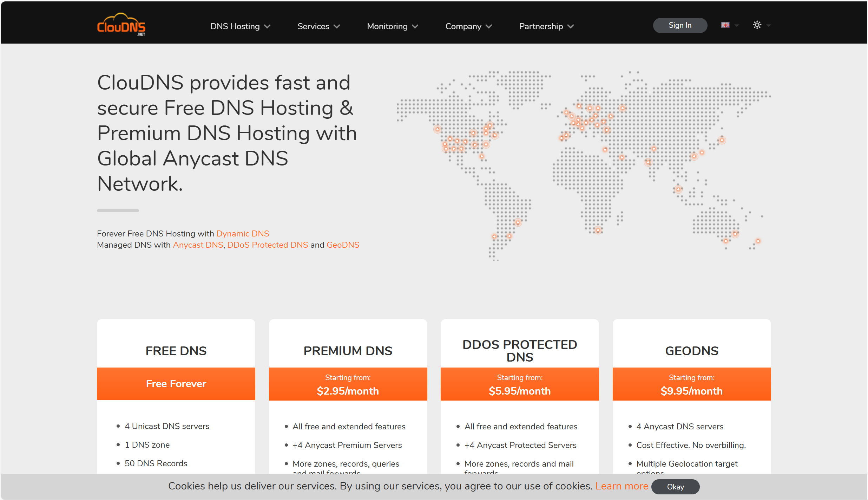Click the DDOS PROTECTED DNS card heading
Image resolution: width=868 pixels, height=500 pixels.
click(x=520, y=351)
